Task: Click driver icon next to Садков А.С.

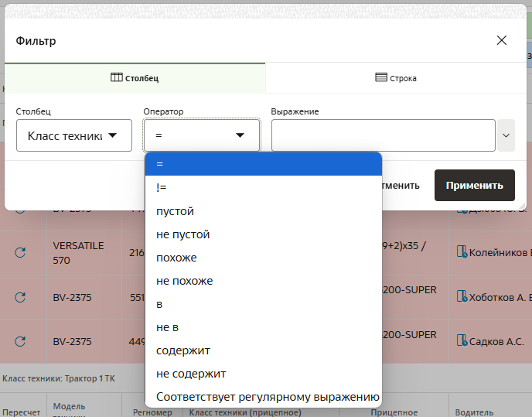Action: [x=462, y=340]
